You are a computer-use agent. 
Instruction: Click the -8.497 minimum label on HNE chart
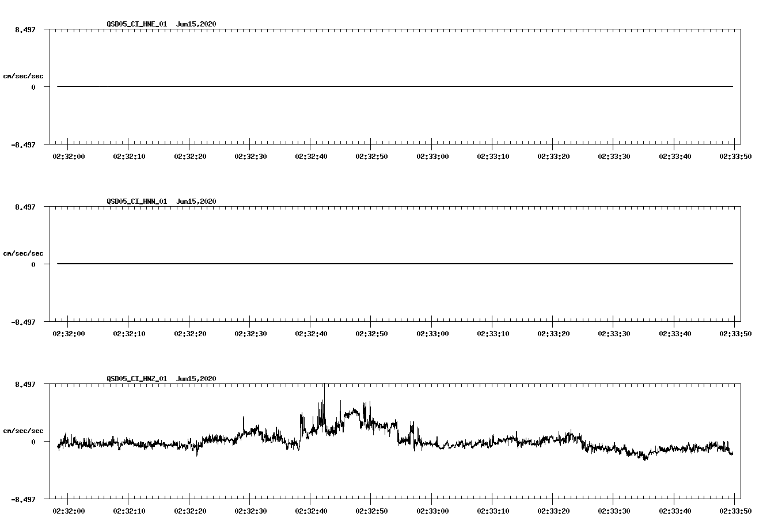(23, 145)
